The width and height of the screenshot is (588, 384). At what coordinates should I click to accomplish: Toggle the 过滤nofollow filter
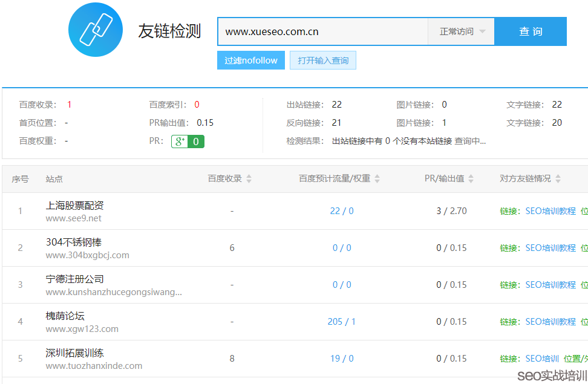(x=250, y=60)
